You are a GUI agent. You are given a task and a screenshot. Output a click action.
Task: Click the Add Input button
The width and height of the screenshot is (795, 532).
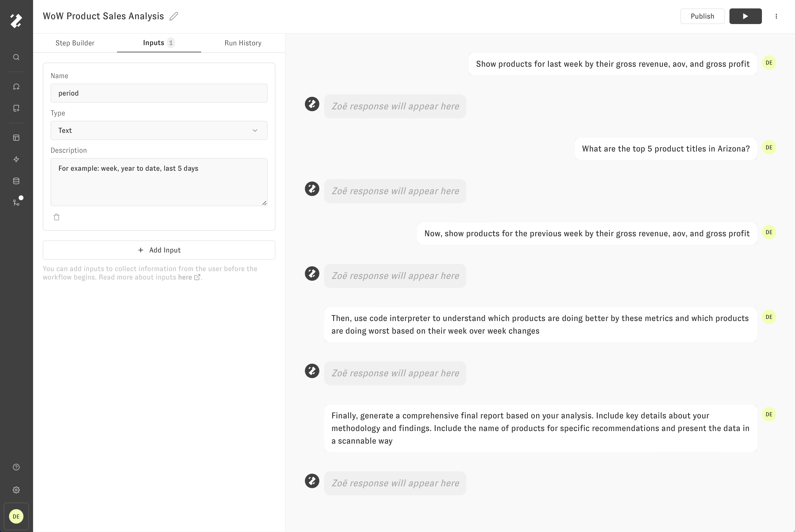point(159,250)
